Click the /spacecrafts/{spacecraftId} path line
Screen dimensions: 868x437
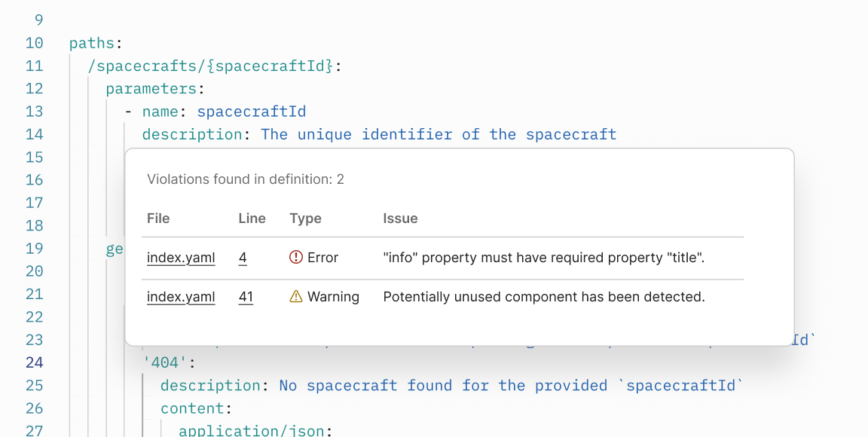[215, 66]
